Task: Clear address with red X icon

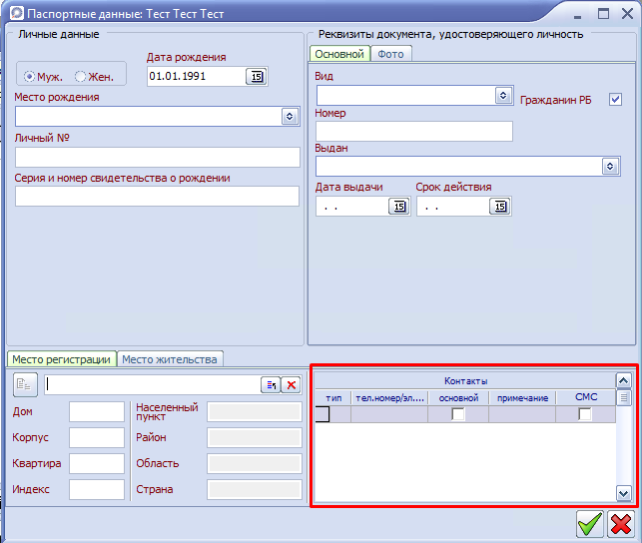Action: [x=290, y=385]
